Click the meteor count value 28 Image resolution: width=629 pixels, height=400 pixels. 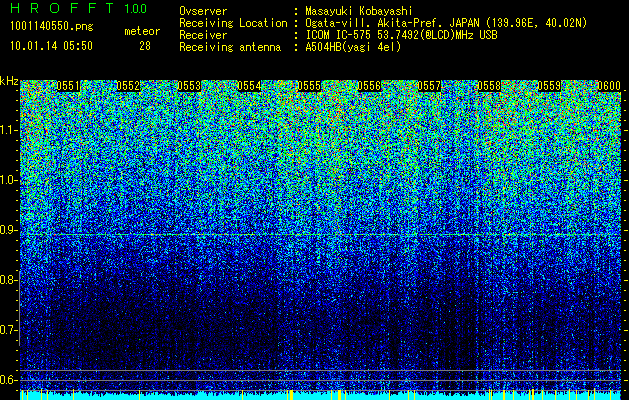click(x=145, y=46)
